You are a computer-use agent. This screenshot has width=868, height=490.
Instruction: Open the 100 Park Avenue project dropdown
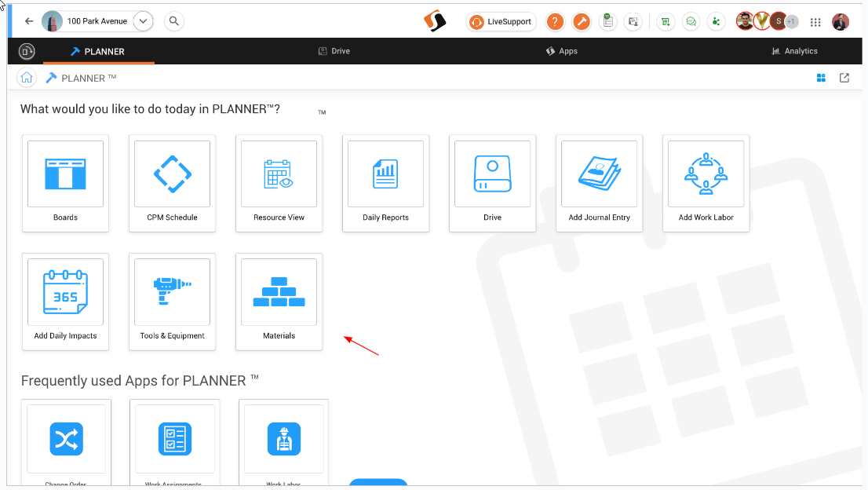[143, 21]
